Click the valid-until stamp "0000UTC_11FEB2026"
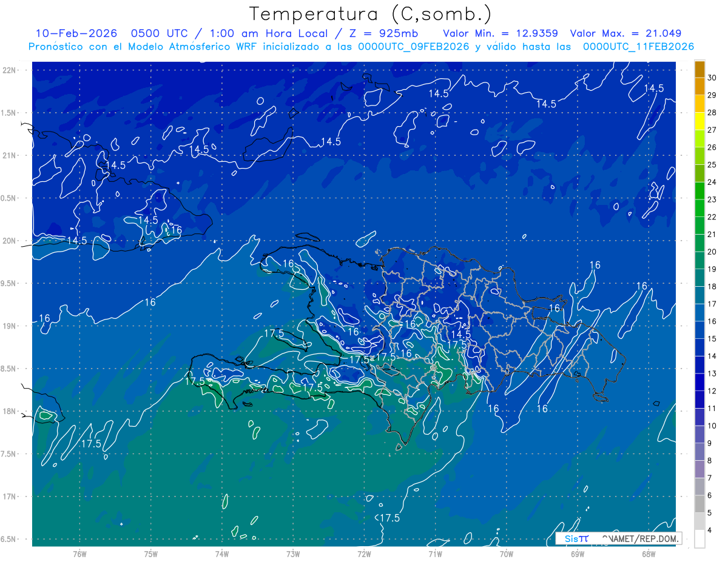Image resolution: width=728 pixels, height=562 pixels. (638, 47)
